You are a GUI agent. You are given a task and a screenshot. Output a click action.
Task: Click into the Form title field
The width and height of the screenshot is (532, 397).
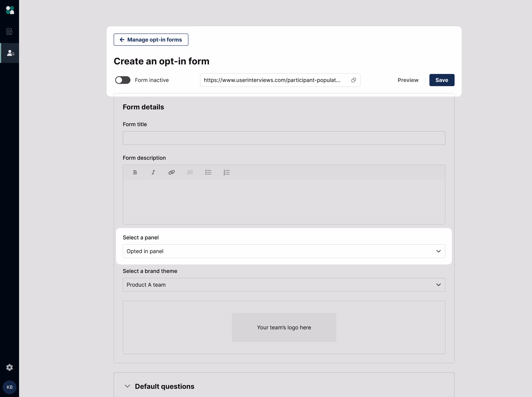(284, 138)
